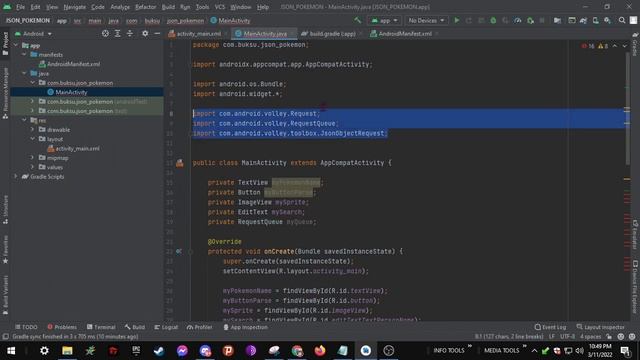Open Steam from the taskbar
This screenshot has height=360, width=640.
[x=159, y=350]
